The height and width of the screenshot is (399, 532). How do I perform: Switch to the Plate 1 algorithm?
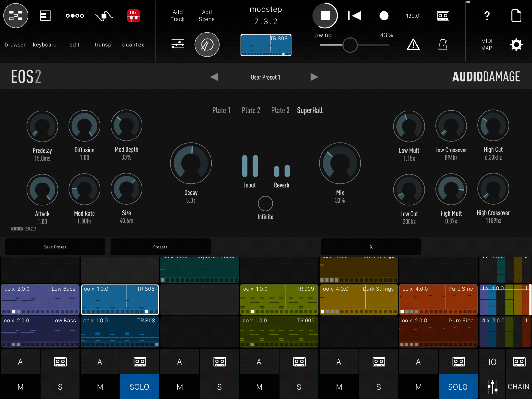pos(221,110)
